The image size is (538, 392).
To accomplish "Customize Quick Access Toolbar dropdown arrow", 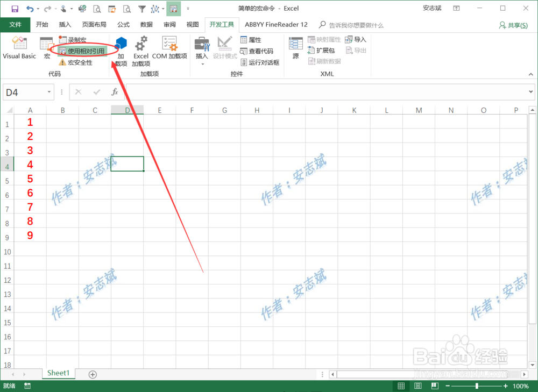I will pyautogui.click(x=188, y=9).
